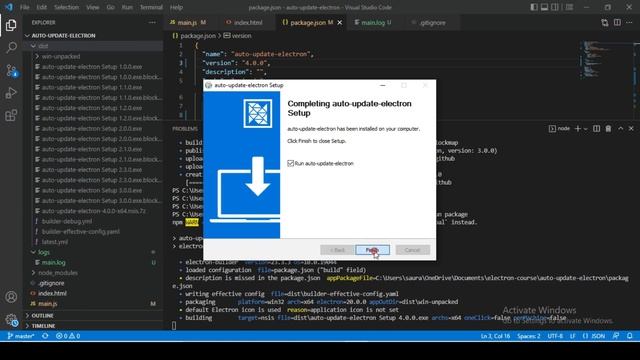Screen dimensions: 640x360
Task: Click Finish in the Setup dialog
Action: point(372,250)
